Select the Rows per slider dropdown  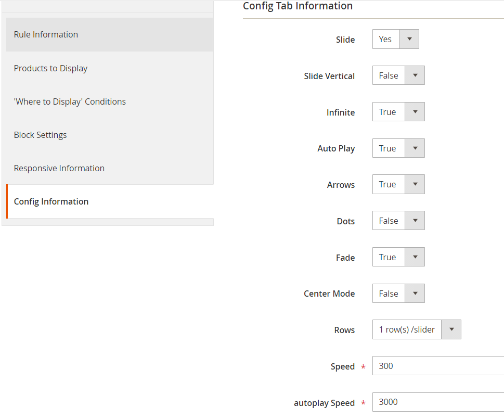pos(416,329)
